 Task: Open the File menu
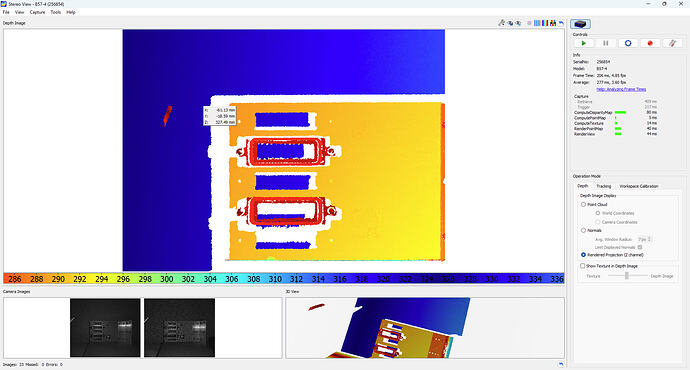point(6,12)
